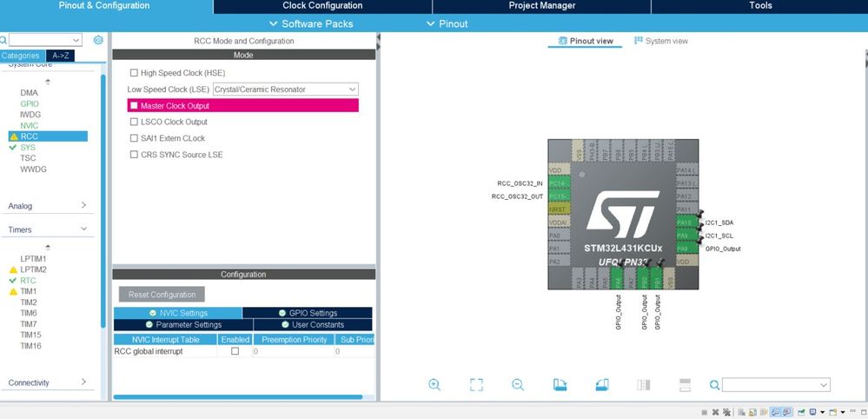Check CRS SYNC Source LSE
Viewport: 868px width, 419px height.
[x=134, y=155]
